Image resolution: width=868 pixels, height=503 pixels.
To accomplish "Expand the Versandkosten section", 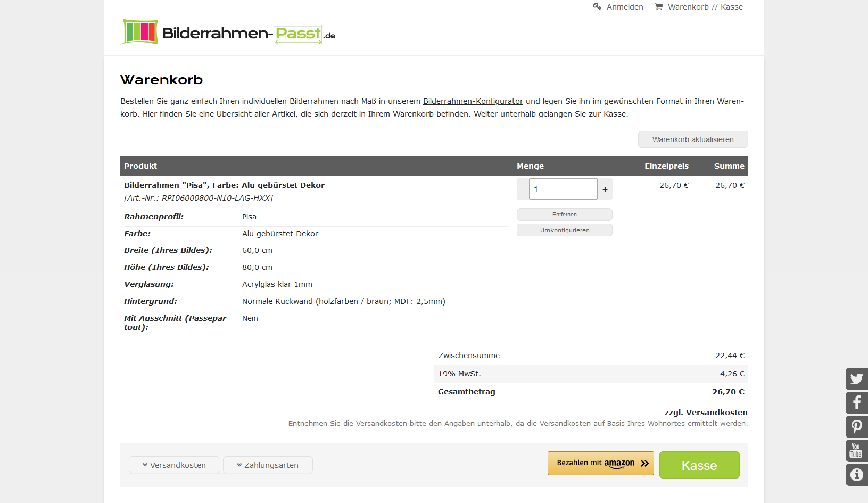I will [174, 465].
